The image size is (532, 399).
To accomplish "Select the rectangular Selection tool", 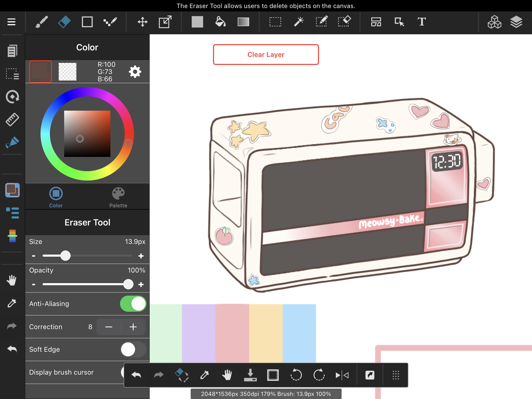I will pos(275,22).
